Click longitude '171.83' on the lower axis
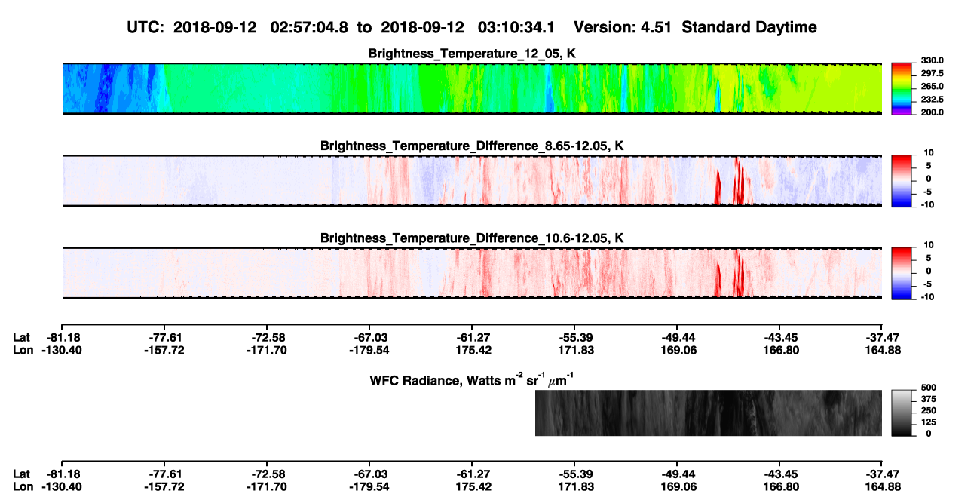Viewport: 980px width, 503px height. [574, 486]
